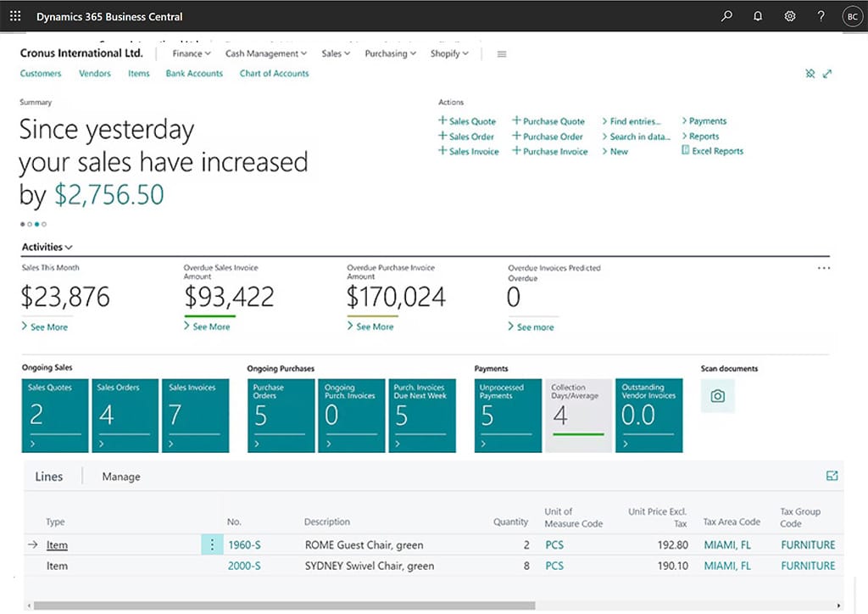Click FURNITURE in the 2000-S row
The width and height of the screenshot is (868, 614).
808,566
